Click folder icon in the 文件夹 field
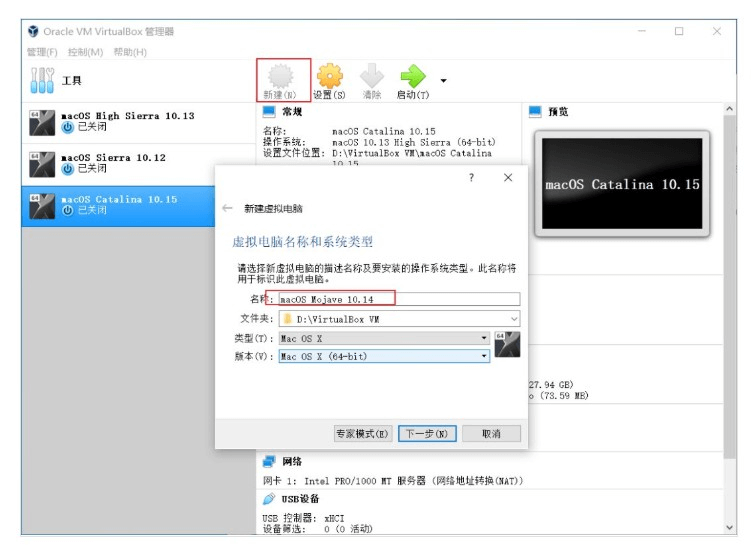751x546 pixels. (287, 319)
